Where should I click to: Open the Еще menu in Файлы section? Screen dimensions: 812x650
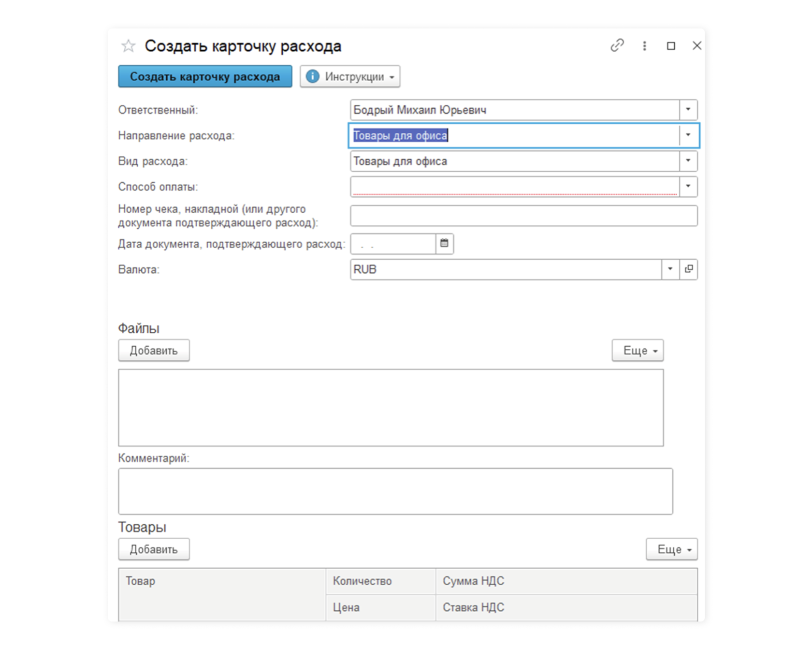[638, 351]
